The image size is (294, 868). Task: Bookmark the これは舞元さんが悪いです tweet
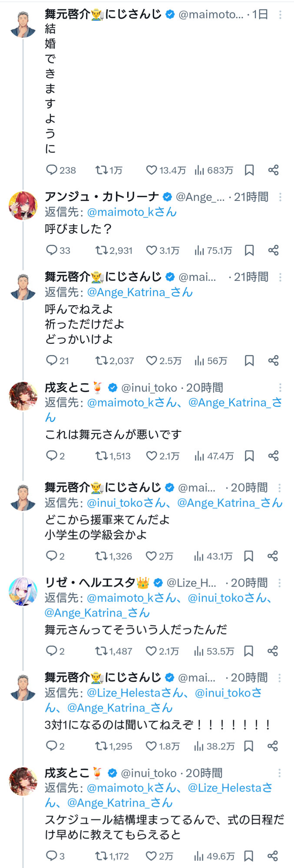pyautogui.click(x=249, y=456)
